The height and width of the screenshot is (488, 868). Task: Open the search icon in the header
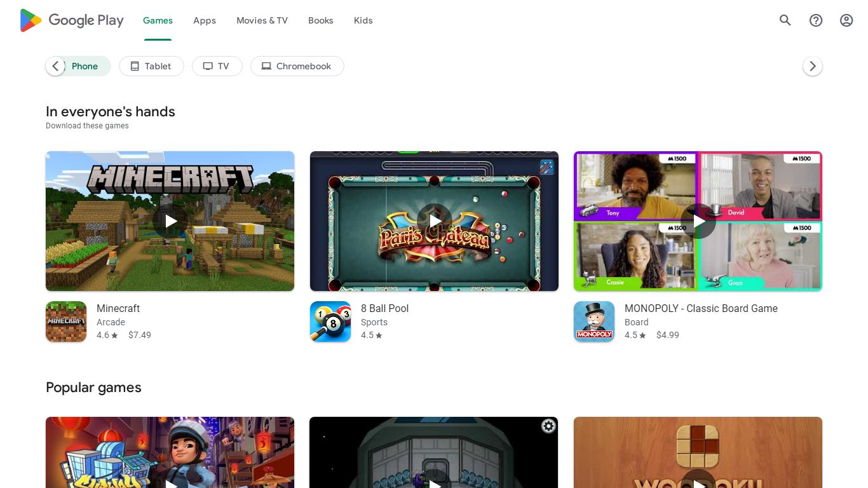tap(785, 20)
